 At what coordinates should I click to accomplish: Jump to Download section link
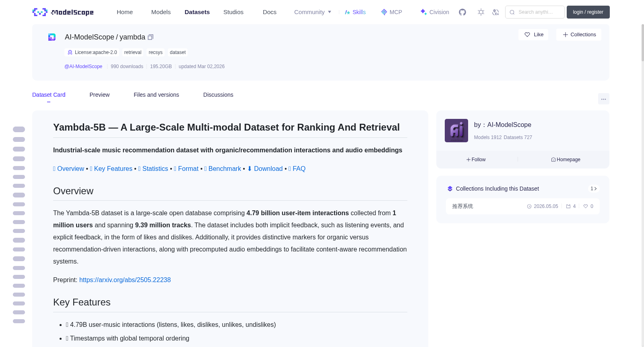click(265, 168)
